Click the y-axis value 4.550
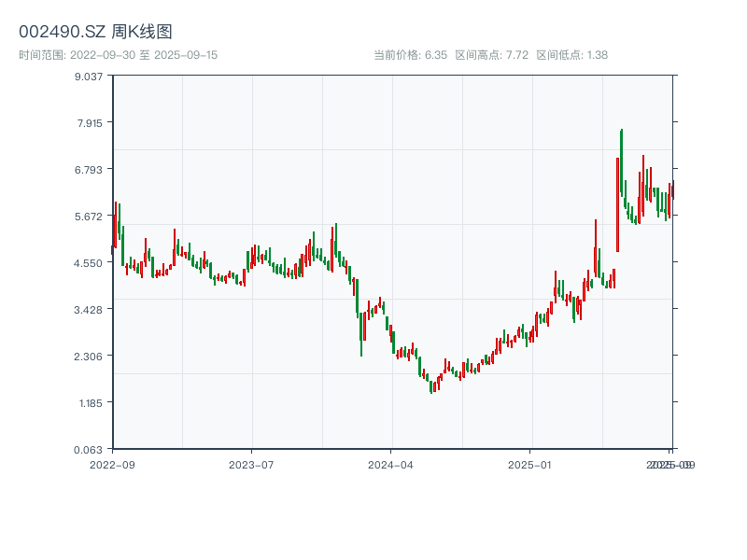Image resolution: width=747 pixels, height=560 pixels. click(89, 263)
